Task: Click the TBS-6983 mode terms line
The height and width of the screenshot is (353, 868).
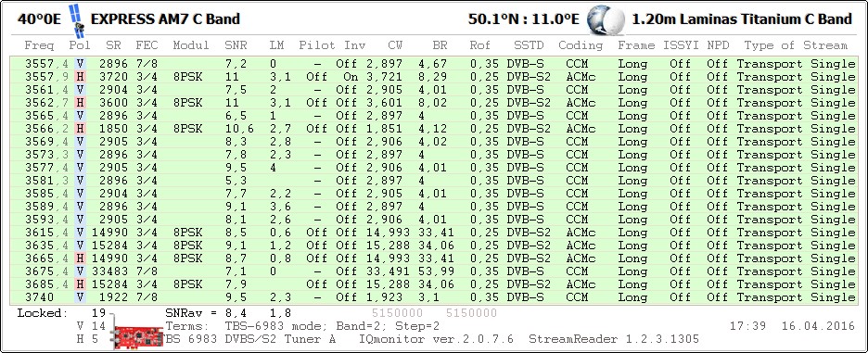Action: 302,326
